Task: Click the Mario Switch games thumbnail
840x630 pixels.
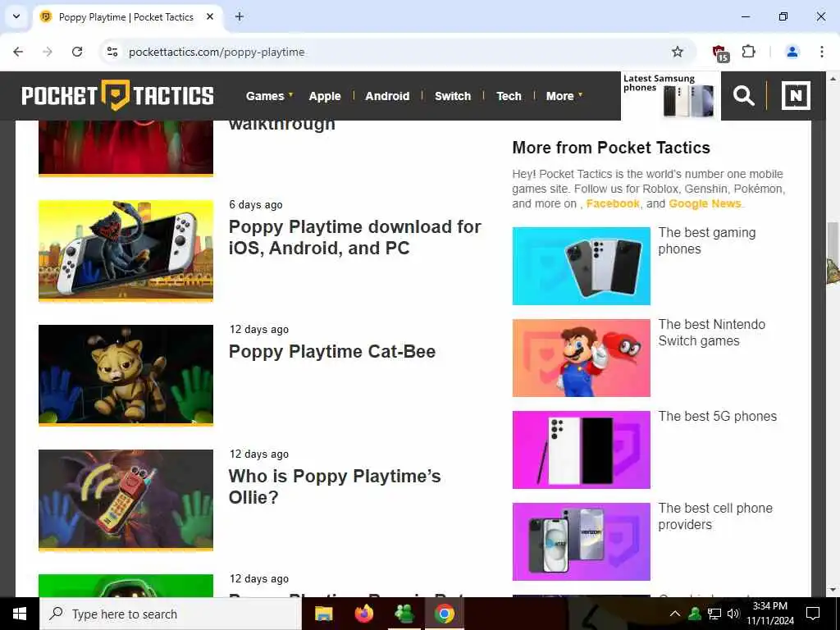Action: [x=582, y=358]
